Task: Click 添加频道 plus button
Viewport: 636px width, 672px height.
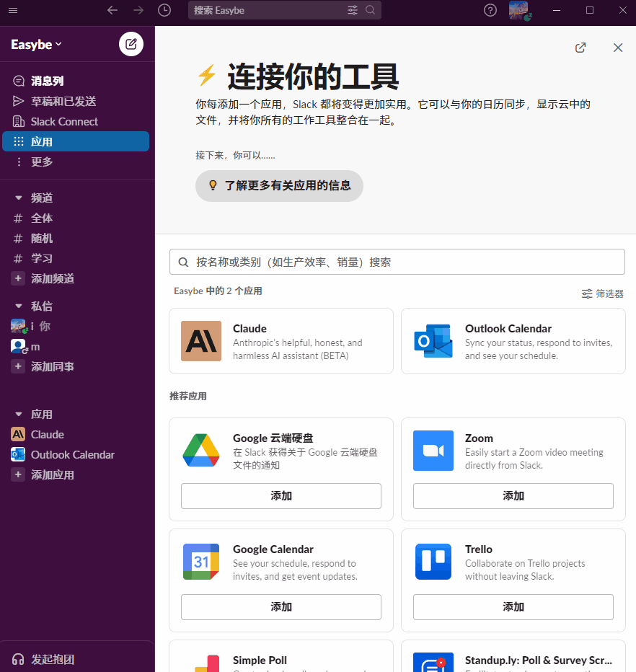Action: point(18,278)
